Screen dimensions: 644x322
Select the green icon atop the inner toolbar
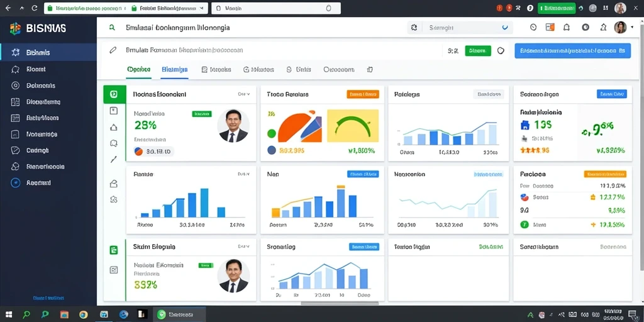(x=114, y=94)
